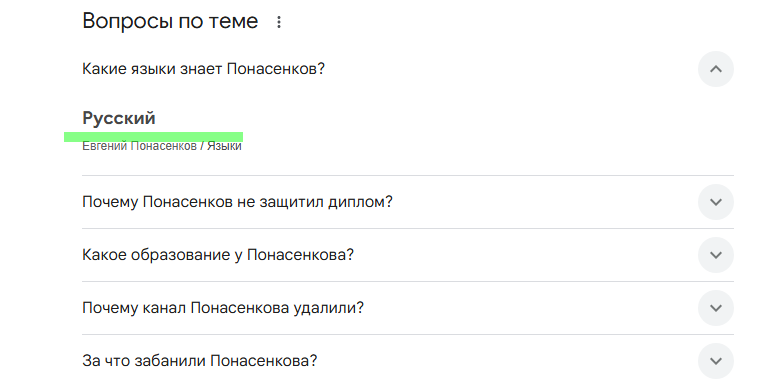
Task: Collapse the Какие языки знает Понасенков answer
Action: (715, 69)
